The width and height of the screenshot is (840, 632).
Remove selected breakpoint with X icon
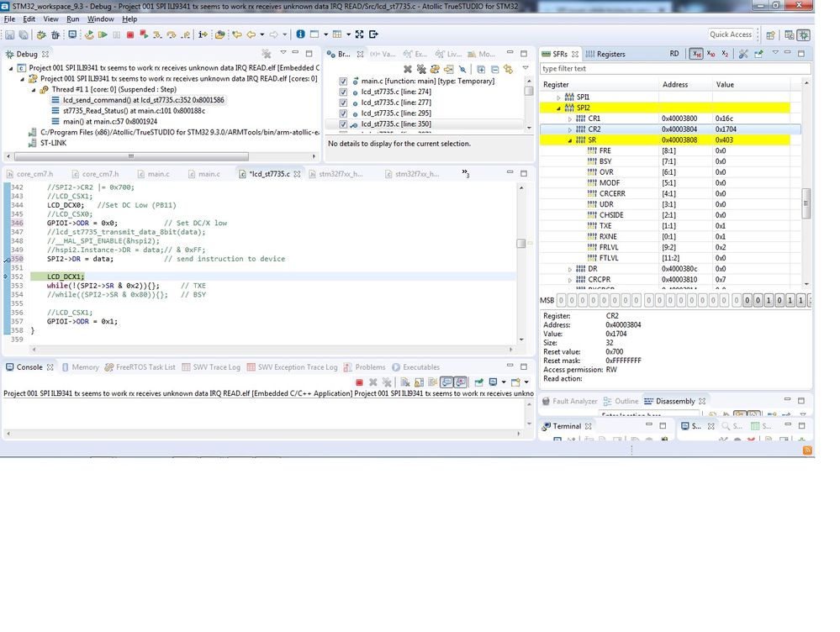click(x=408, y=69)
